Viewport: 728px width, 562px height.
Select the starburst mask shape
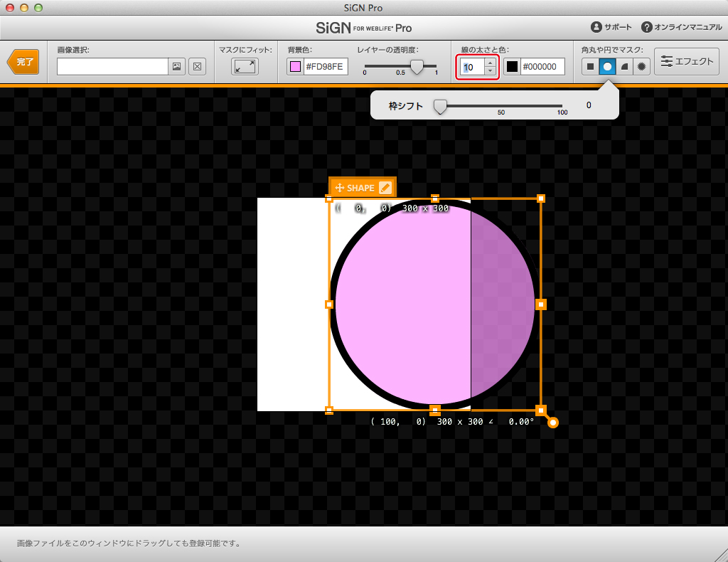click(642, 66)
